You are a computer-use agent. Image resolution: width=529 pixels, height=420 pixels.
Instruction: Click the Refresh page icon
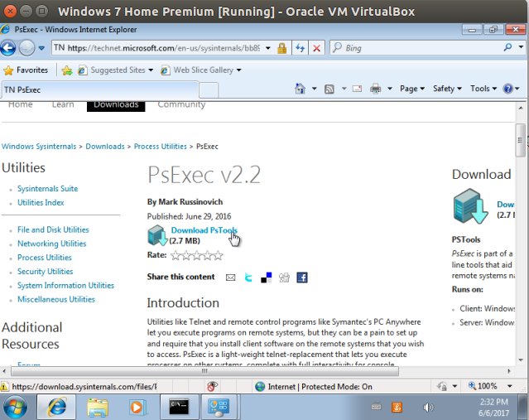click(300, 48)
